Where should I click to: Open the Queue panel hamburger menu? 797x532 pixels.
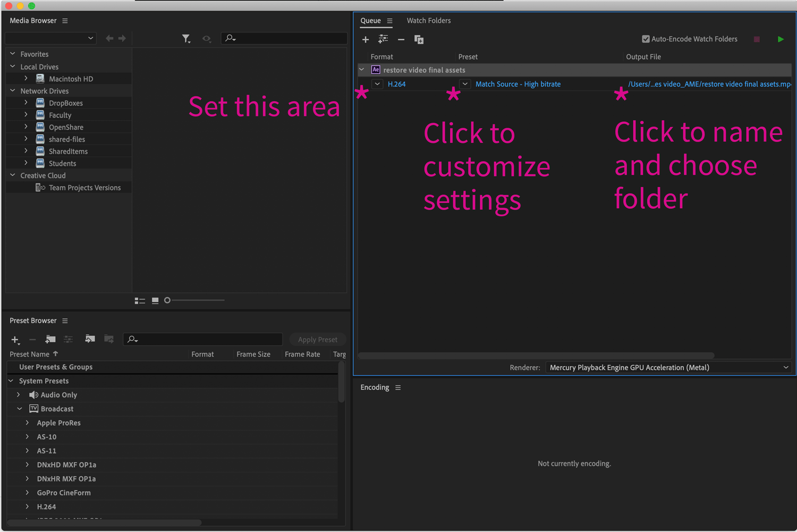390,20
